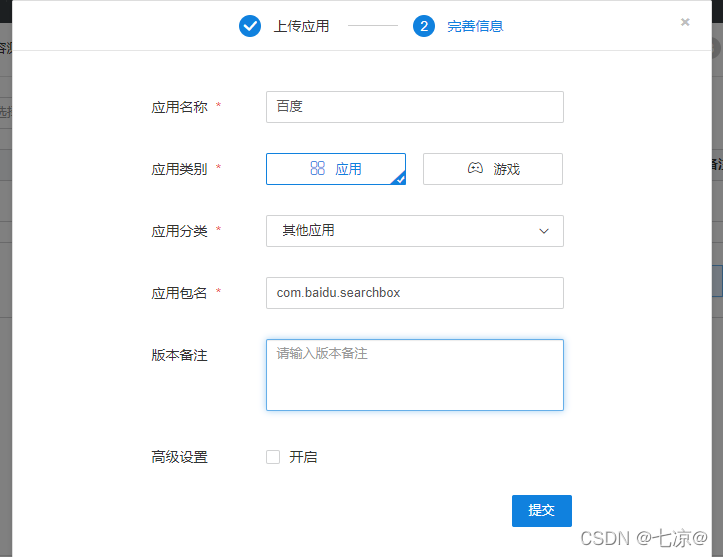Click the 高级设置 label
Screen dimensions: 723x557
tap(179, 457)
